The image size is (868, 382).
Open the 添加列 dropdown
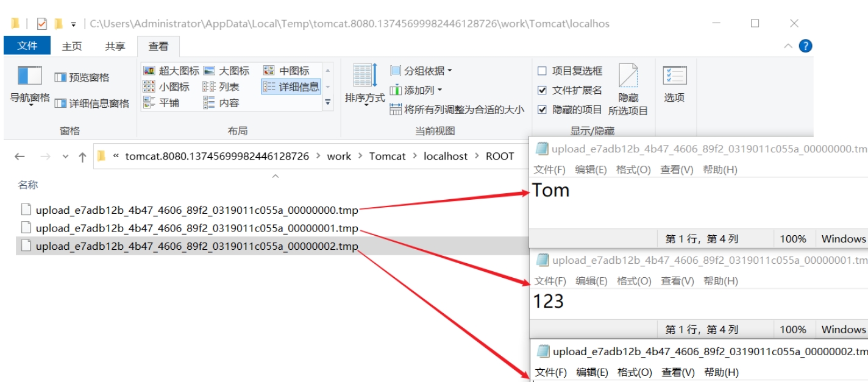tap(416, 90)
